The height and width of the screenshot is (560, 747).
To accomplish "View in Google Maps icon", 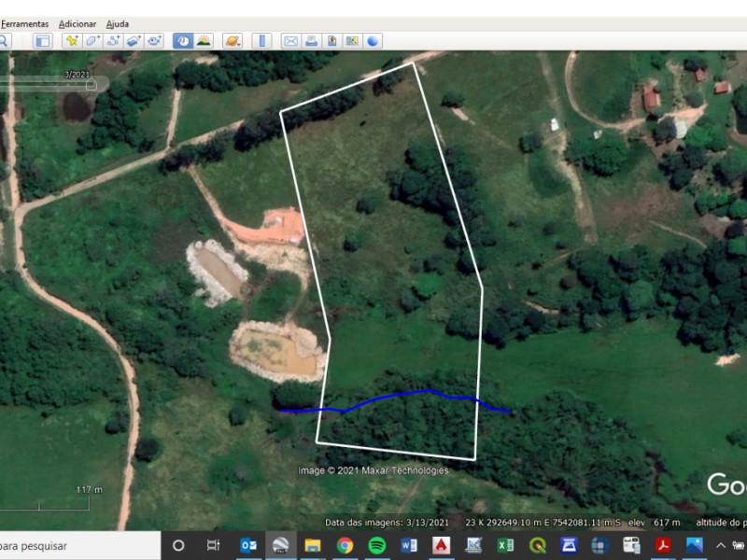I will click(353, 41).
